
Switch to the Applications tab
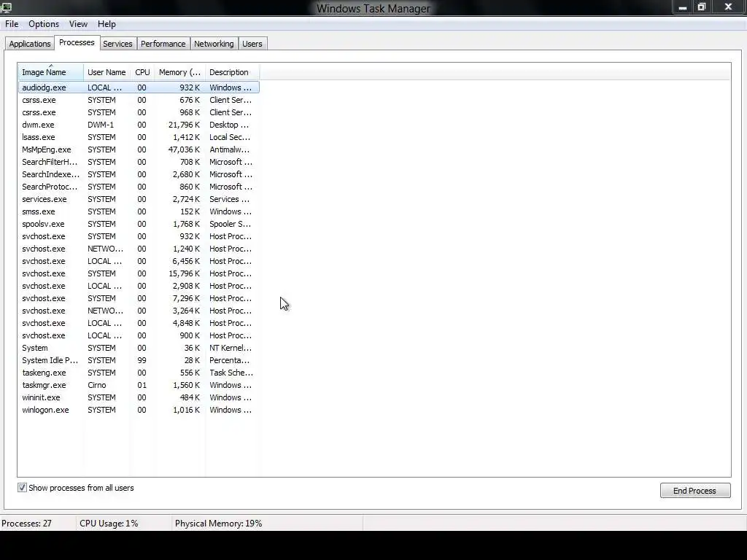click(x=29, y=44)
